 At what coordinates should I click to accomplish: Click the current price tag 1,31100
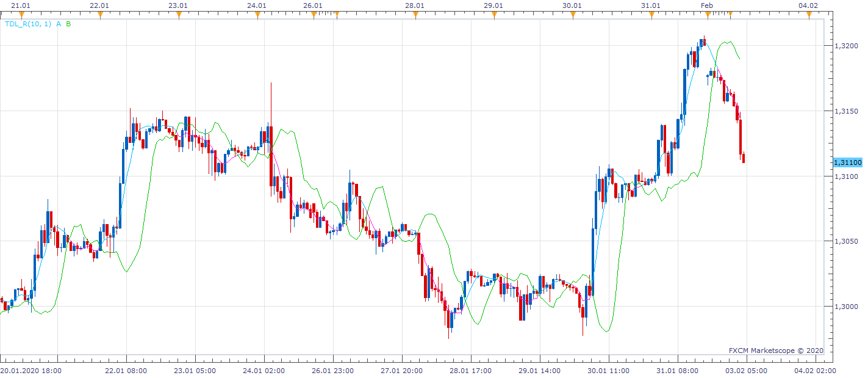pyautogui.click(x=847, y=162)
